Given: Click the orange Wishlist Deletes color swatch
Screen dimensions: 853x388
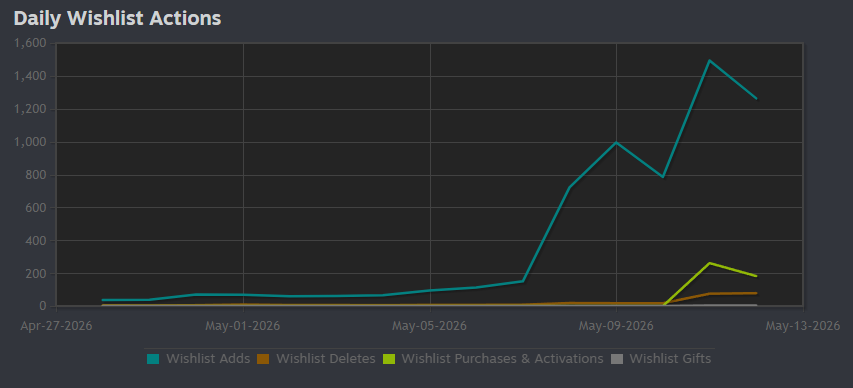Looking at the screenshot, I should click(x=263, y=359).
